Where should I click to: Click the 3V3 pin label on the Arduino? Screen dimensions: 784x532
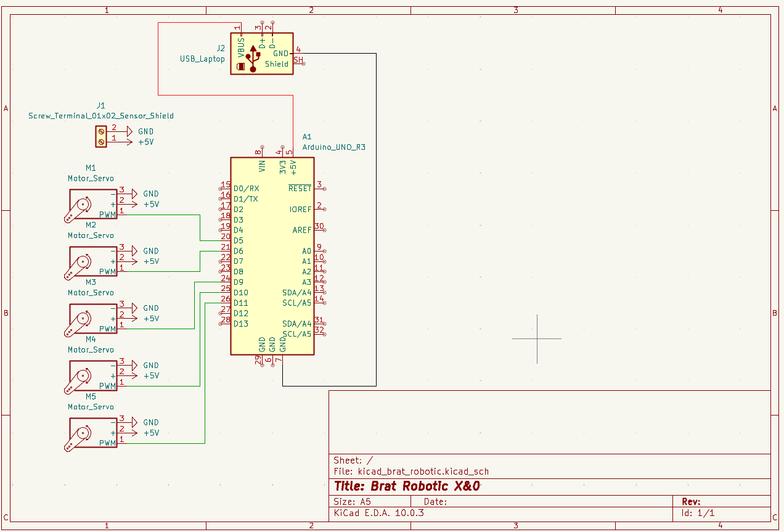(x=283, y=166)
